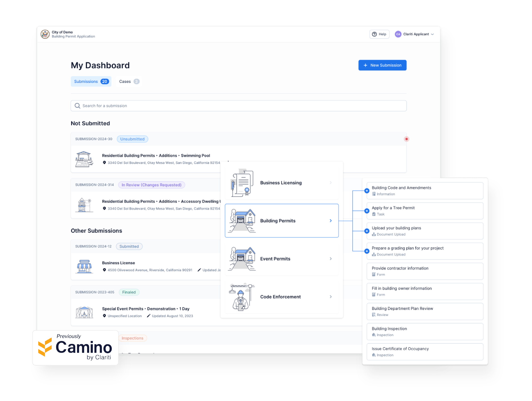Expand the Building Permits chevron arrow

click(331, 220)
